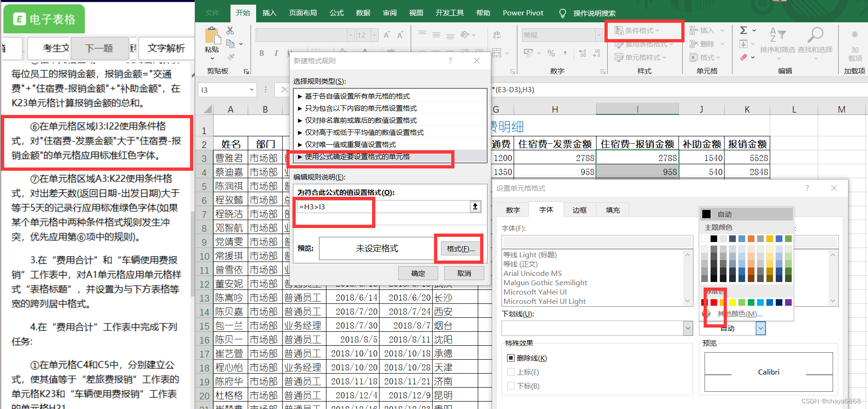Image resolution: width=868 pixels, height=409 pixels.
Task: Click the formula input field containing =H3>I3
Action: pyautogui.click(x=383, y=207)
